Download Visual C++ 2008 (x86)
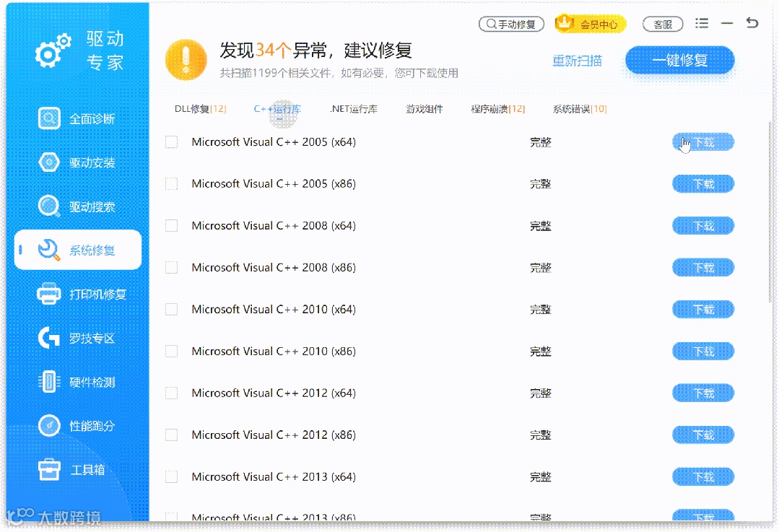The image size is (779, 532). (703, 268)
